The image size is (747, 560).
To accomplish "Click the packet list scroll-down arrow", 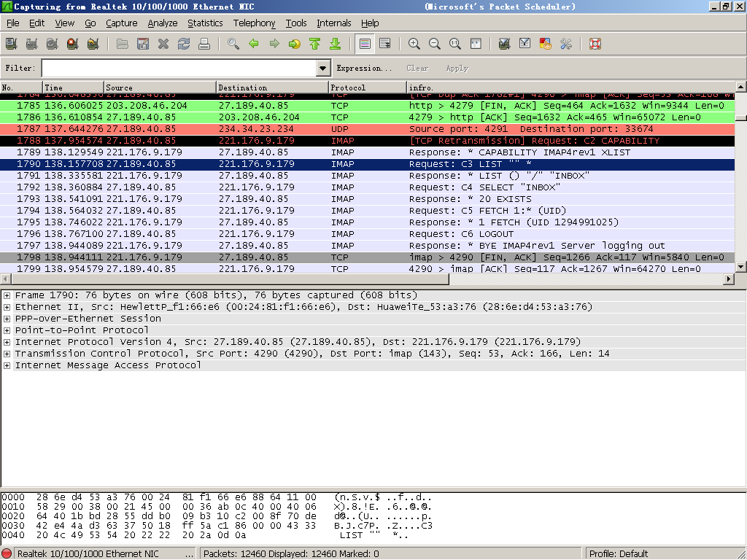I will click(741, 267).
